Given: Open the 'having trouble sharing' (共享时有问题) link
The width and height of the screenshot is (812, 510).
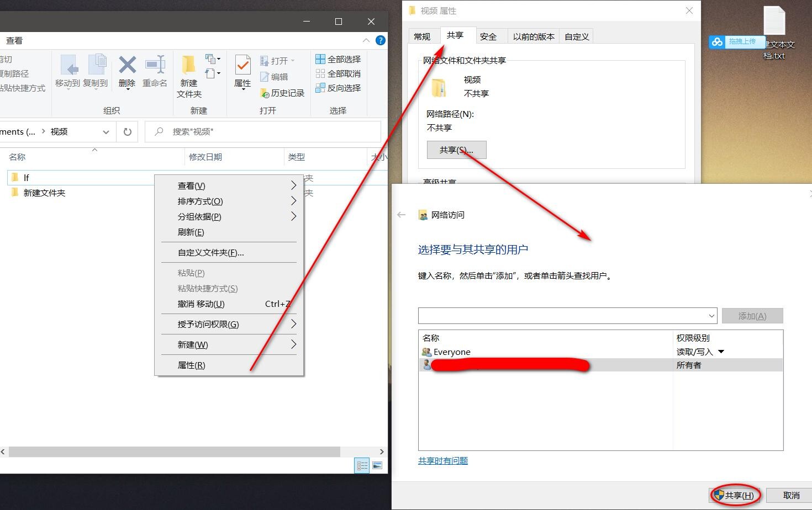Looking at the screenshot, I should coord(443,461).
